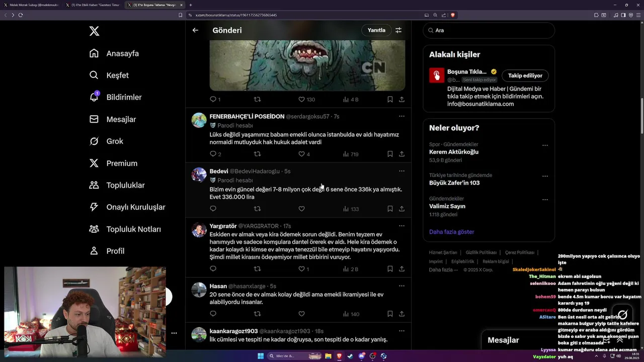Bookmark the FENERBAHÇE'Lİ POSEİDON reply
Image resolution: width=644 pixels, height=362 pixels.
click(x=390, y=154)
